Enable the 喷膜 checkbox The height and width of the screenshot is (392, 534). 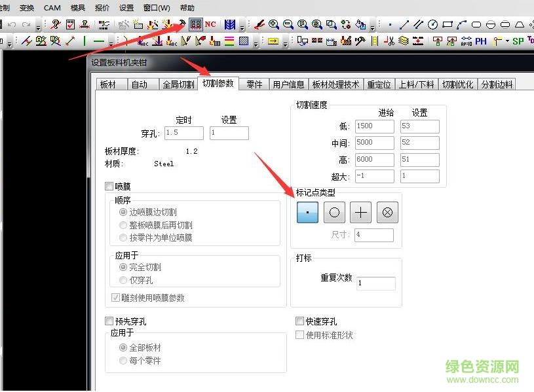(109, 186)
